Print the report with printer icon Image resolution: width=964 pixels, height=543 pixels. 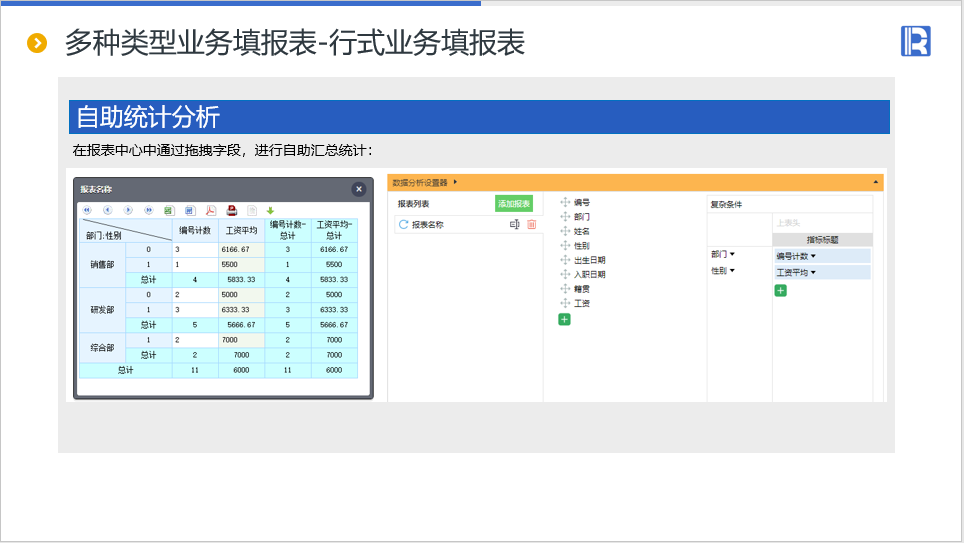(231, 210)
